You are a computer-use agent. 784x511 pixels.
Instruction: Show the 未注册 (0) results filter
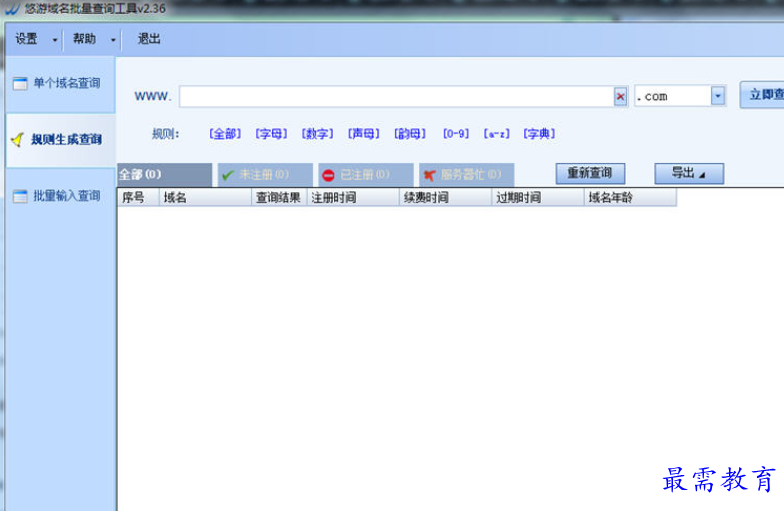tap(265, 175)
